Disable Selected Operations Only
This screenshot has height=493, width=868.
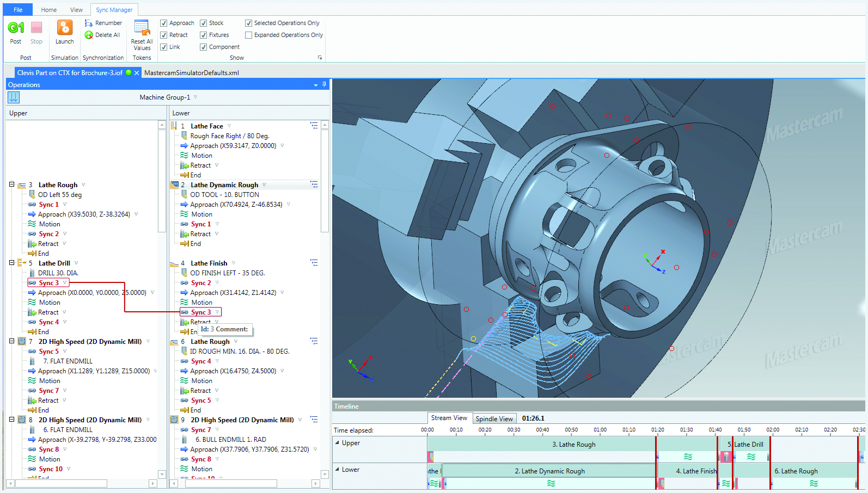point(248,23)
